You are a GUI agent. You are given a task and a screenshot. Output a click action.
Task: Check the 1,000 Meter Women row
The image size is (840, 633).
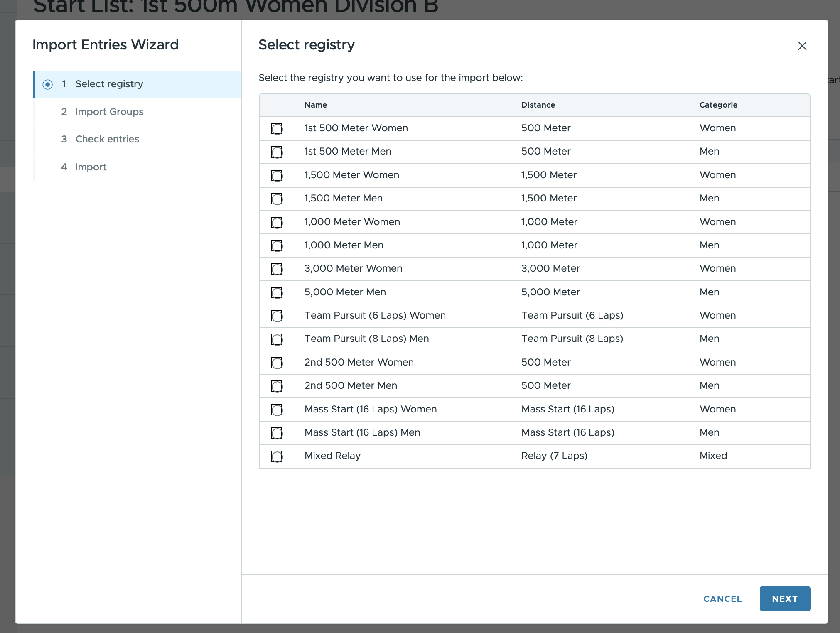(277, 222)
